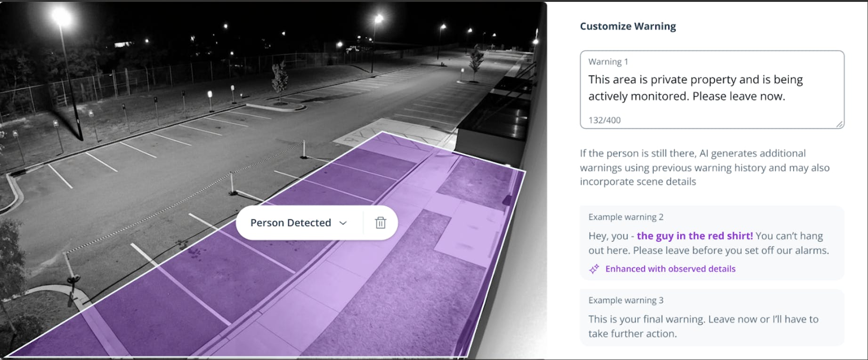Click the AI generates additional warnings description

pos(704,168)
